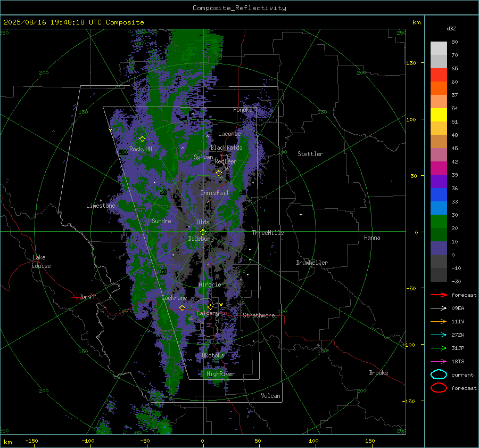479x448 pixels.
Task: Click the Innisfail label
Action: [x=214, y=193]
